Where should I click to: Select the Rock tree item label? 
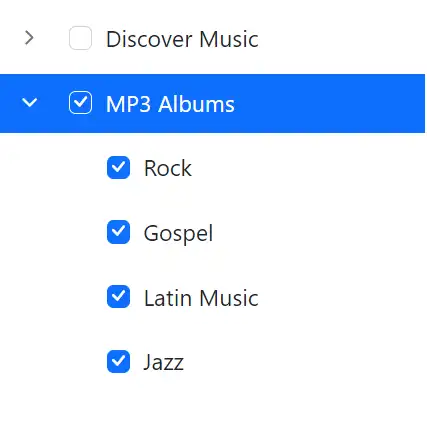[x=168, y=168]
